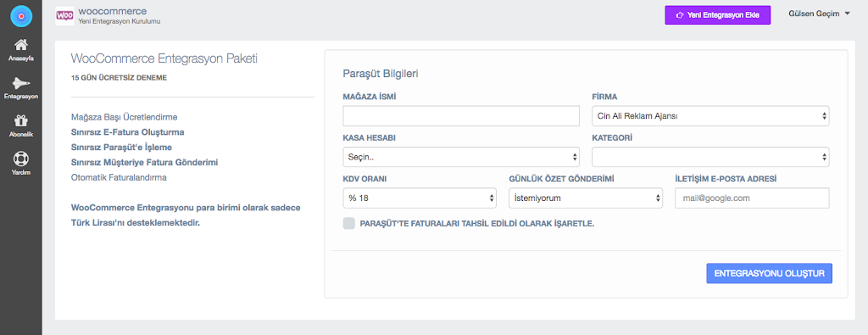
Task: Open the Yardım lifebuoy icon
Action: [21, 159]
